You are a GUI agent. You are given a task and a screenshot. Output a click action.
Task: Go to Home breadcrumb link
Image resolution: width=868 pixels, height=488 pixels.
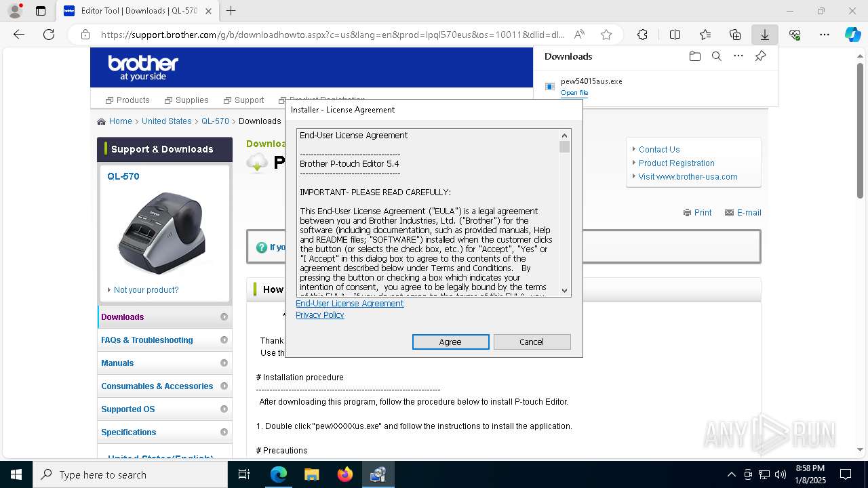pos(121,121)
